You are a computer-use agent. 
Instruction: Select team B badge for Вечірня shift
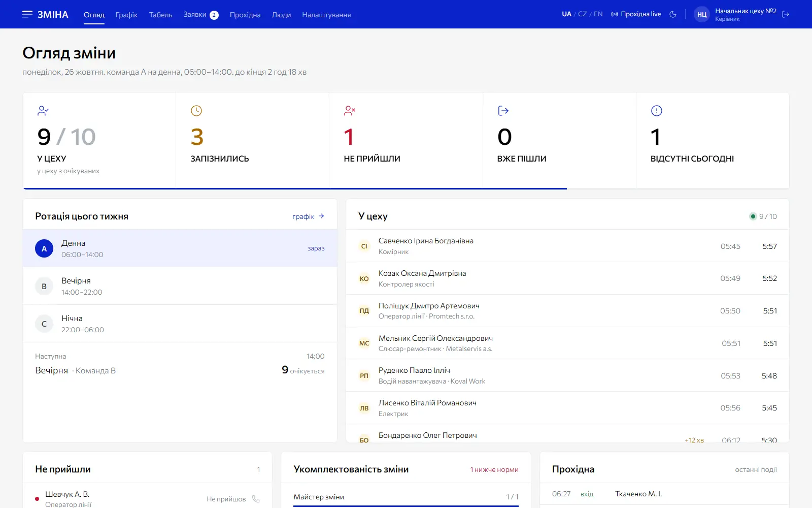click(x=44, y=286)
